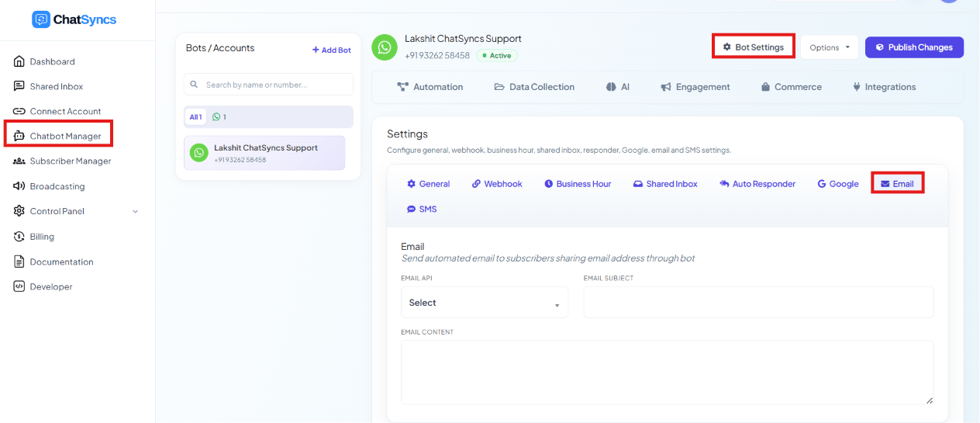Viewport: 980px width, 423px height.
Task: Click the Commerce bag icon
Action: (x=765, y=87)
